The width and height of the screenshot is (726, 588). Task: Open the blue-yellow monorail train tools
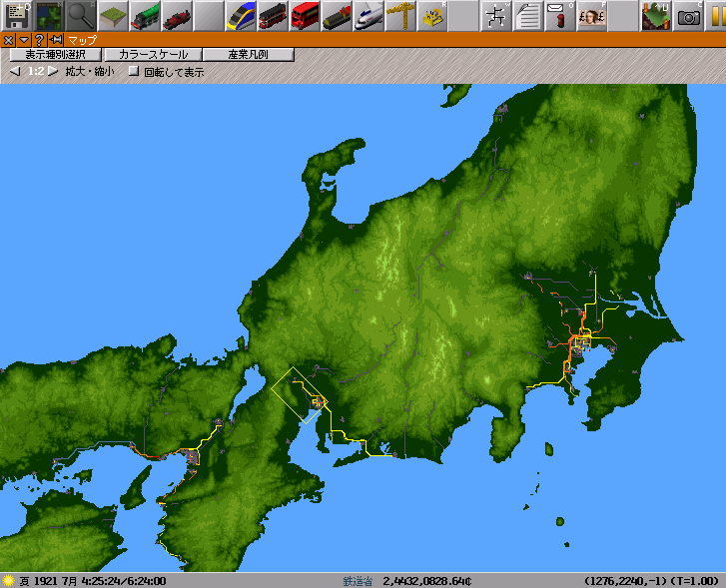241,16
